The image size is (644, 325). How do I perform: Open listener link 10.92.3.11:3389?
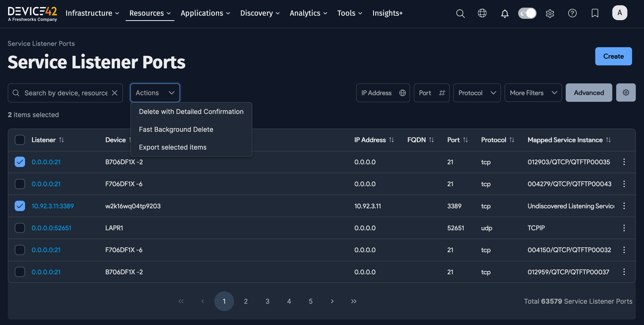(x=52, y=206)
